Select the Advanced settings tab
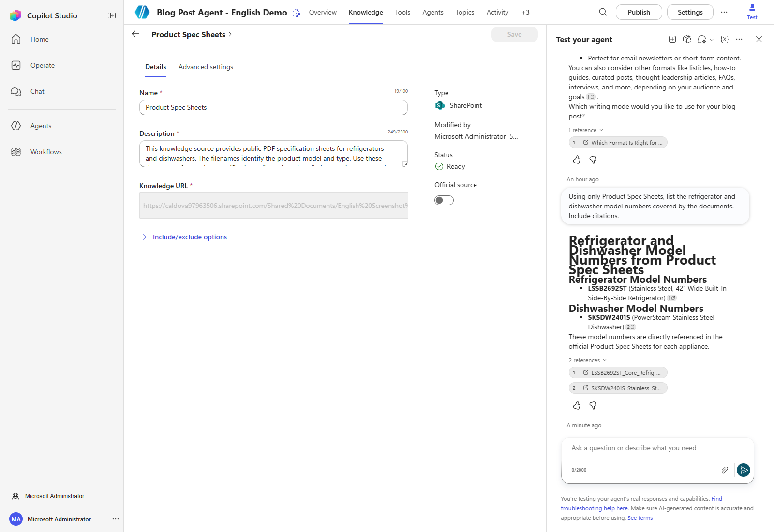The image size is (774, 532). [x=206, y=67]
